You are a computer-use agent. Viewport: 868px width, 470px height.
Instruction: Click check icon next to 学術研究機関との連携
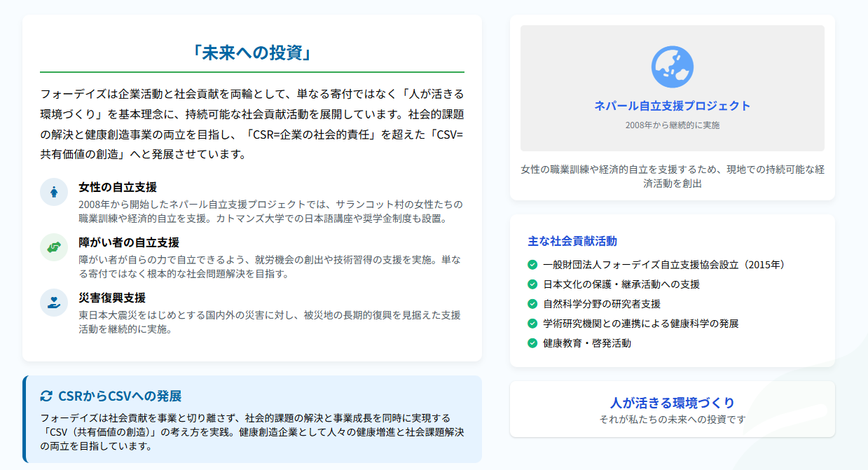(x=532, y=324)
